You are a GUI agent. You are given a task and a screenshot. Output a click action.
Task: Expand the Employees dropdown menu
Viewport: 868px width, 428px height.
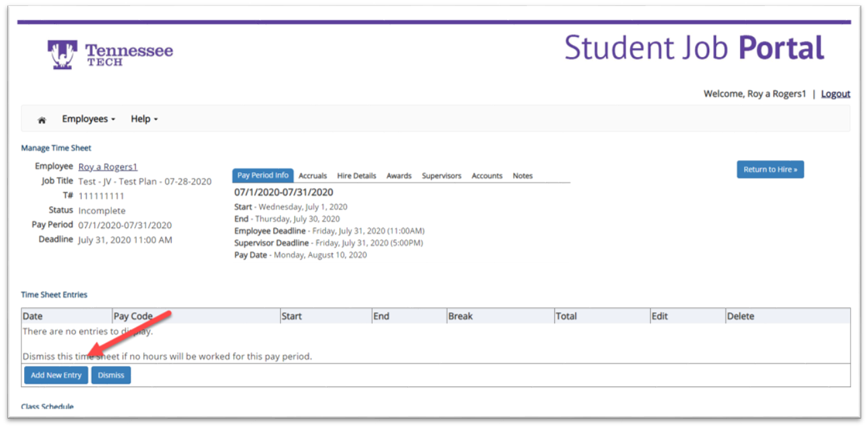coord(88,119)
